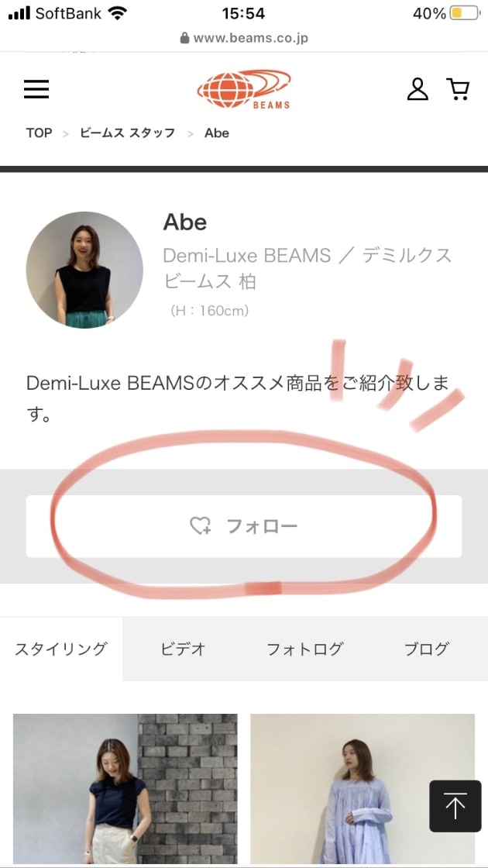Open the hamburger menu

click(x=36, y=88)
